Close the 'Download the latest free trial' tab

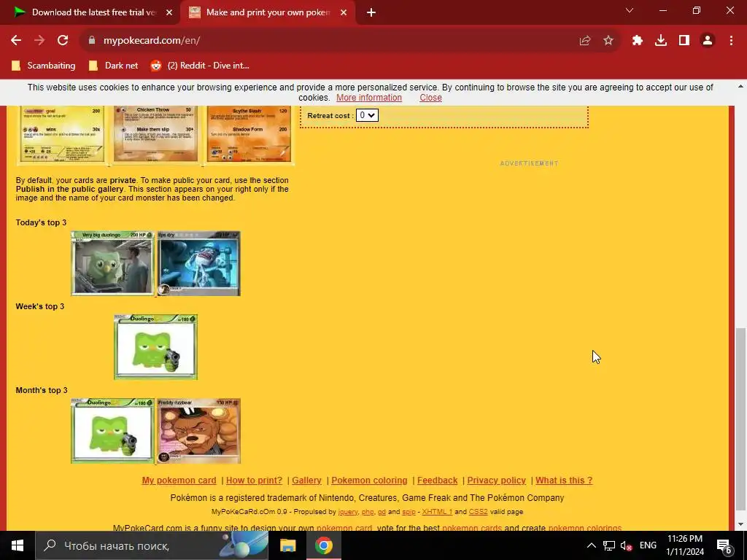click(169, 13)
